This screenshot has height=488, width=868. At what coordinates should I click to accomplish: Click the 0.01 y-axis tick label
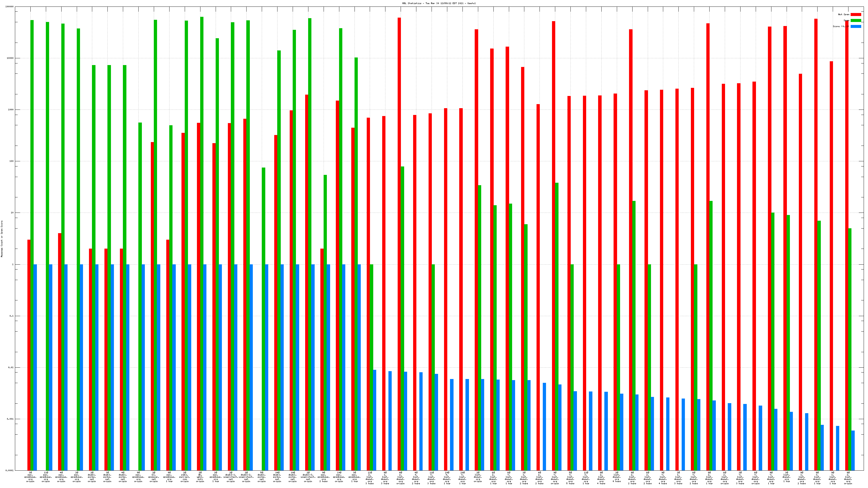click(11, 367)
